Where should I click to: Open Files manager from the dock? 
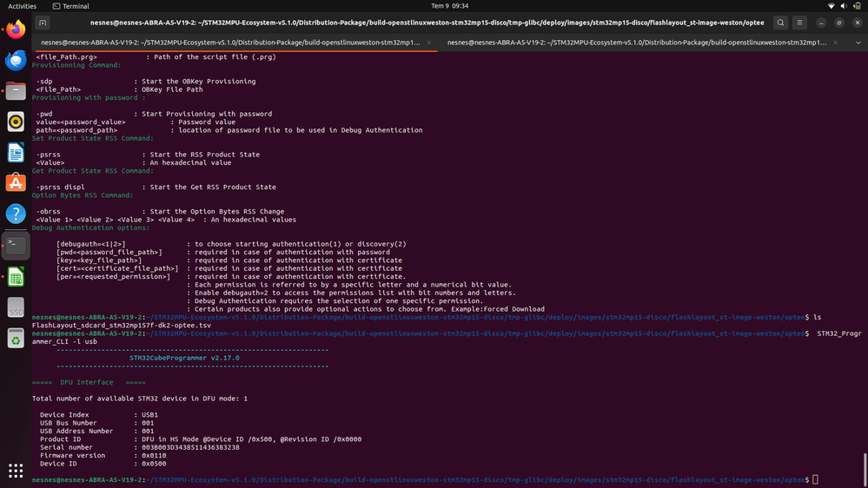click(16, 90)
